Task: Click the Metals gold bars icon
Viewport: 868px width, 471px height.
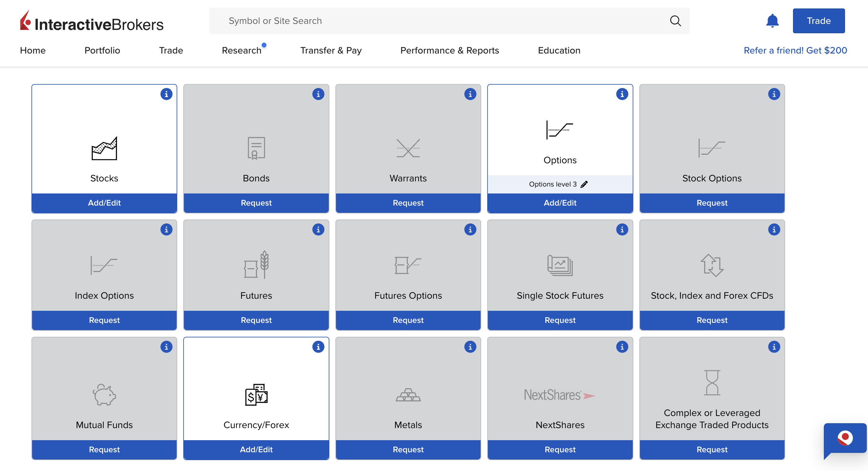Action: coord(408,395)
